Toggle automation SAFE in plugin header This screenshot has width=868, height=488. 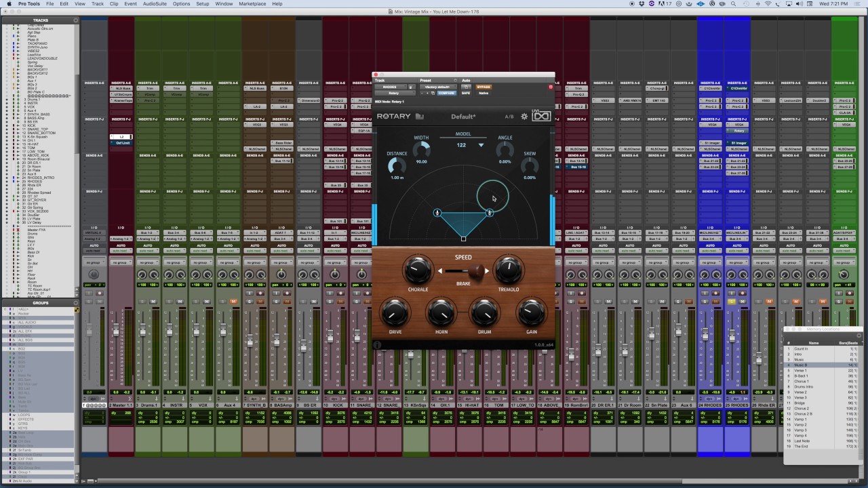coord(466,93)
